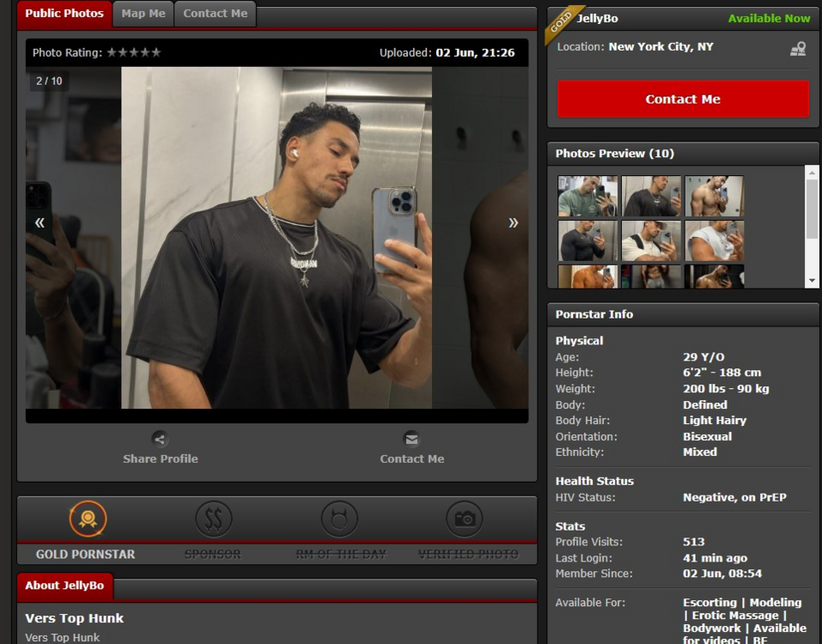The image size is (822, 644).
Task: Open the first thumbnail in Photos Preview
Action: point(588,196)
